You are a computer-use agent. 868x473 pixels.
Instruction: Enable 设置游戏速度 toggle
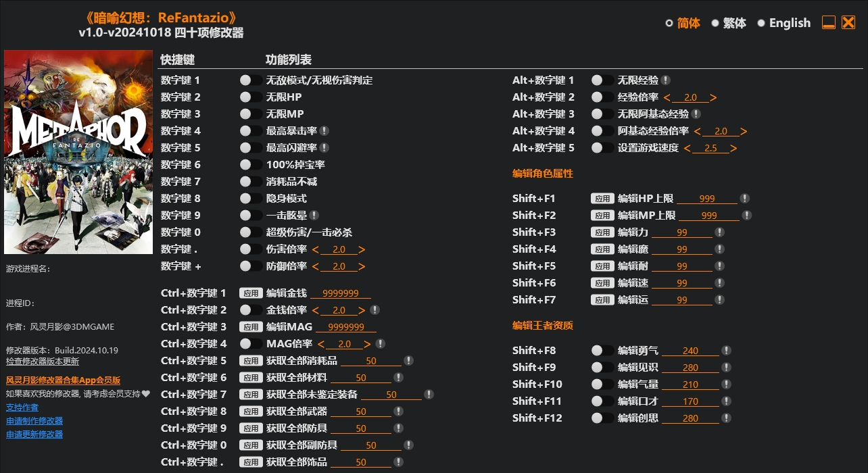coord(602,148)
